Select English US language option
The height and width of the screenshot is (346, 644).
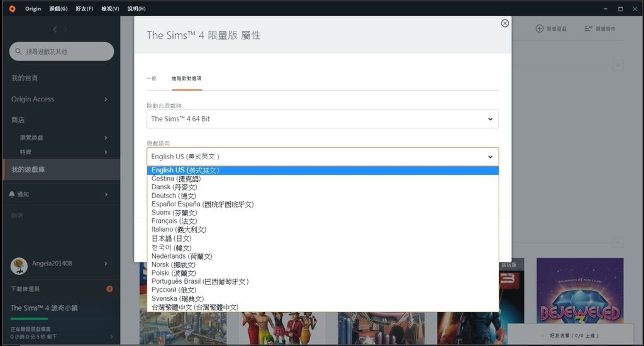(323, 170)
